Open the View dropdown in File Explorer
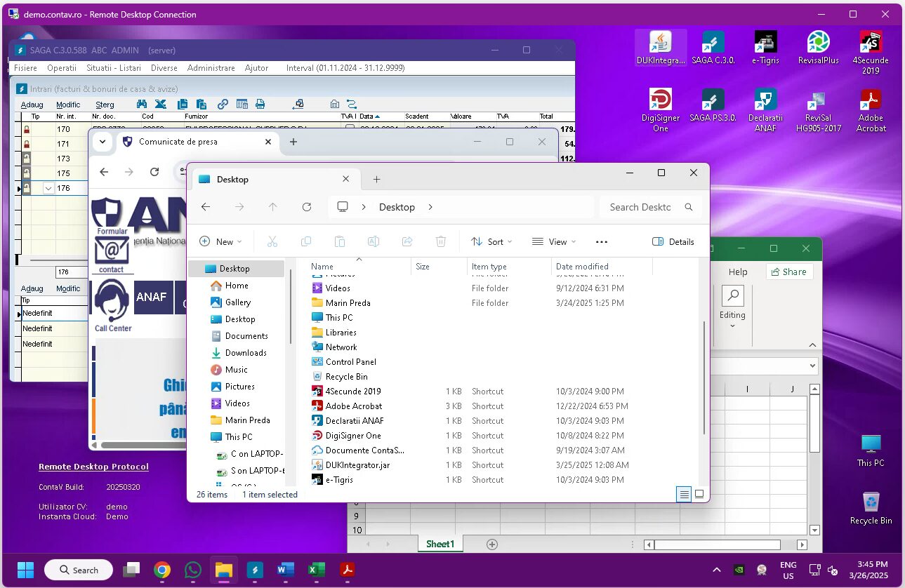Screen dimensions: 905x588 [x=553, y=241]
